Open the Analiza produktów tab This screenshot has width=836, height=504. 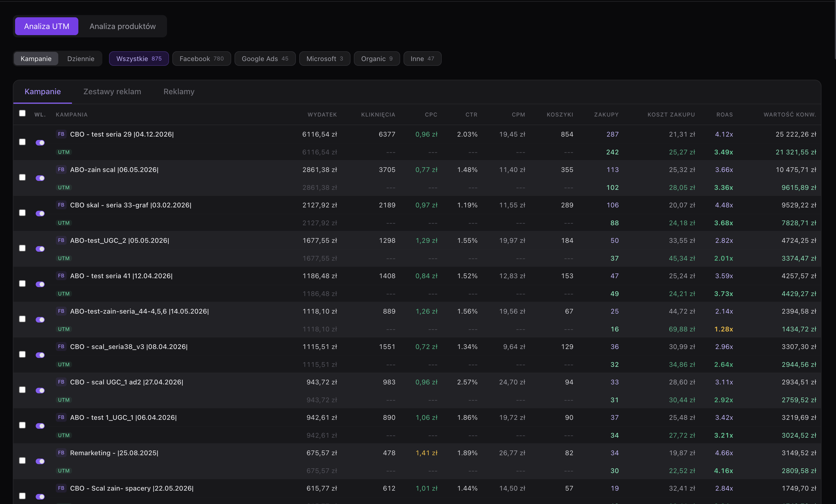122,26
